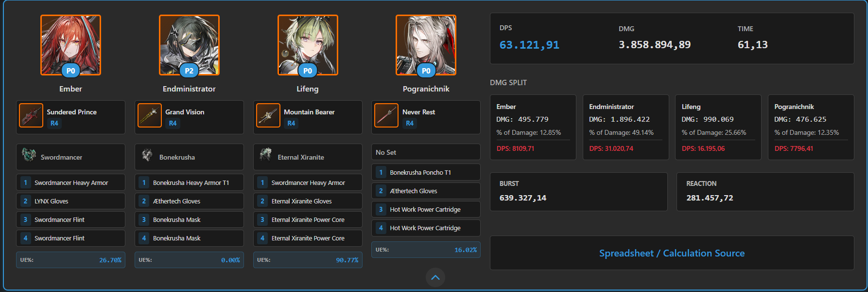
Task: Collapse the team panel with up chevron
Action: pyautogui.click(x=435, y=277)
